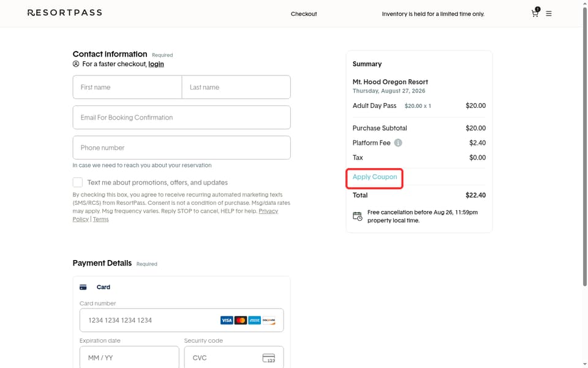This screenshot has width=588, height=368.
Task: Click the Checkout header text
Action: [304, 14]
